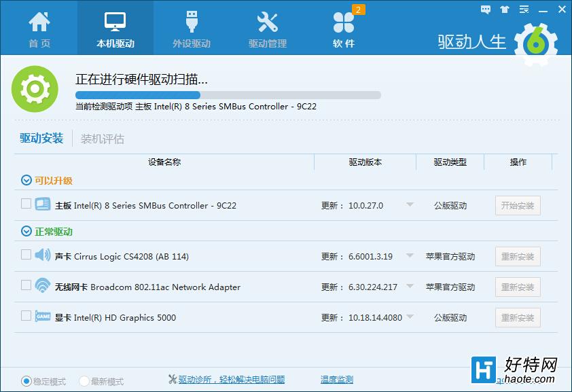The width and height of the screenshot is (572, 392).
Task: Click the 驱动版本 column header
Action: [365, 162]
